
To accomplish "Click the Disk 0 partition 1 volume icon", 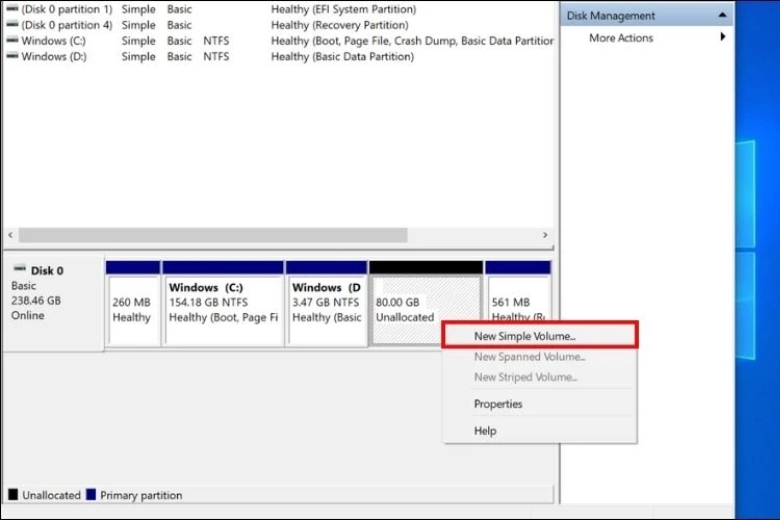I will pos(12,9).
